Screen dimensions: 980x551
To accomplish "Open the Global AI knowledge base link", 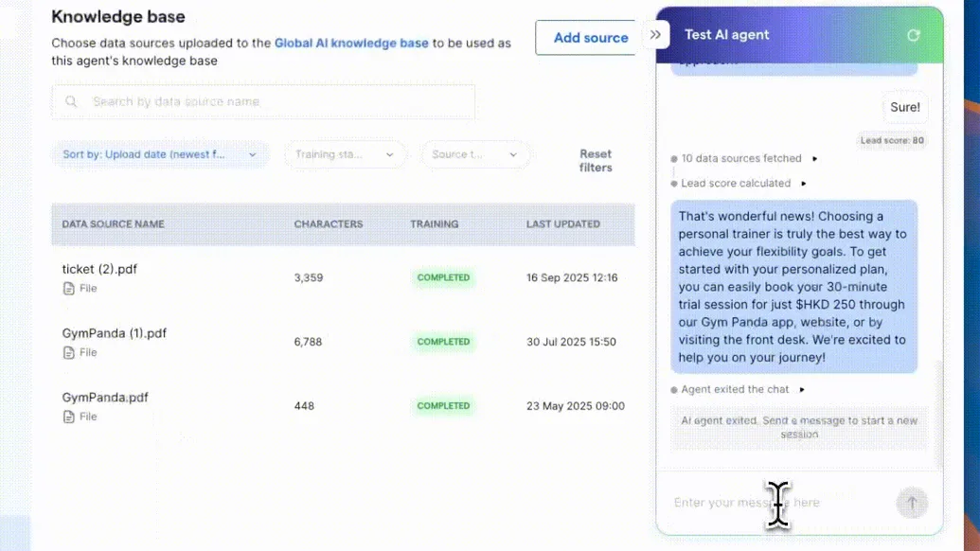I will coord(351,44).
